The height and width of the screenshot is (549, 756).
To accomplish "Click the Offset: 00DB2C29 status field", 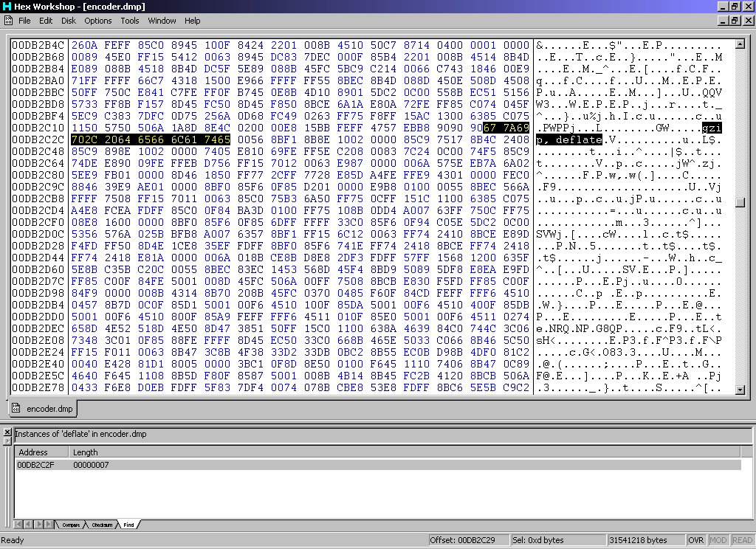I will 467,540.
